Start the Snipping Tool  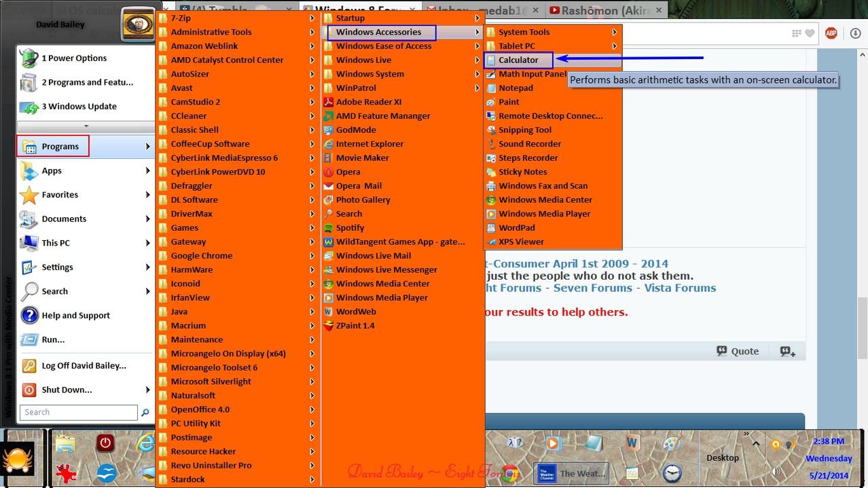pos(525,130)
